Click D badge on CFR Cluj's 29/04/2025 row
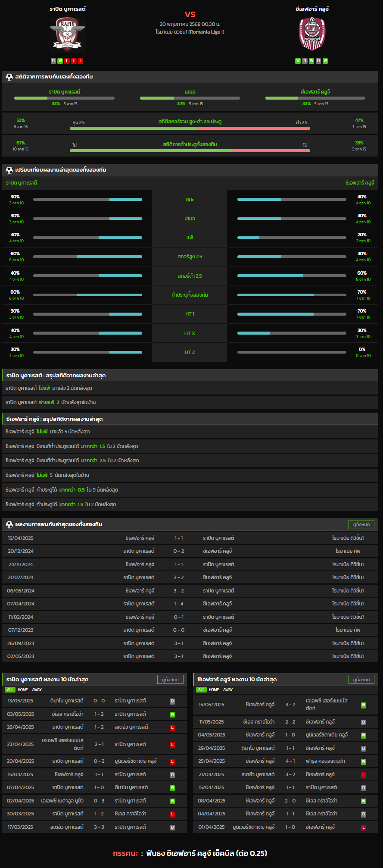 tap(364, 749)
